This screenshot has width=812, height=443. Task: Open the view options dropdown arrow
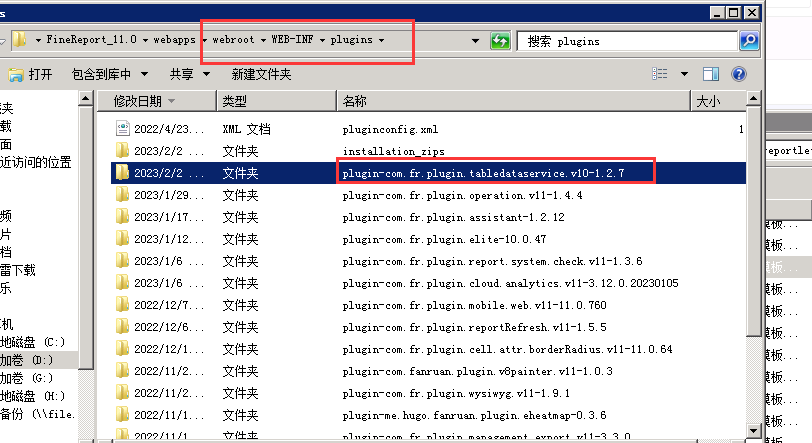click(x=684, y=74)
